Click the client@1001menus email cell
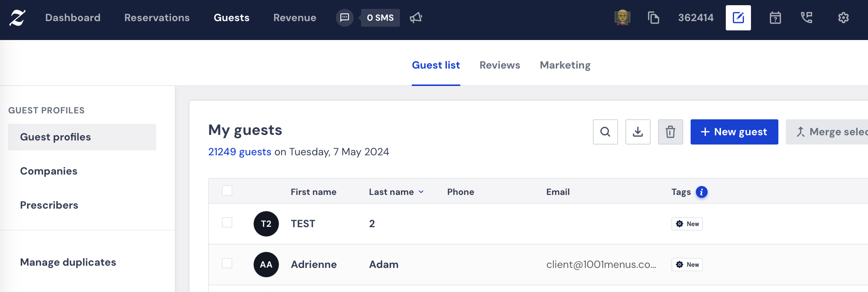This screenshot has width=868, height=292. tap(601, 265)
